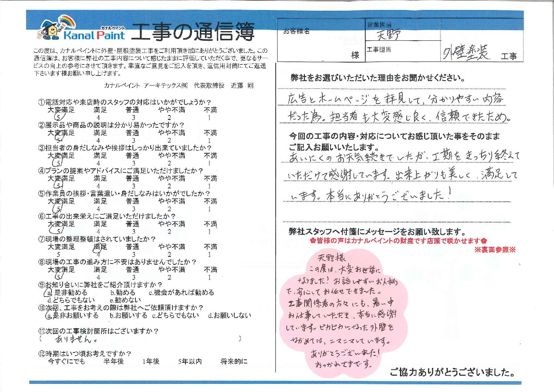Viewport: 554px width, 392px height.
Task: Click the 営業担当 field containing 天野
Action: pyautogui.click(x=403, y=33)
